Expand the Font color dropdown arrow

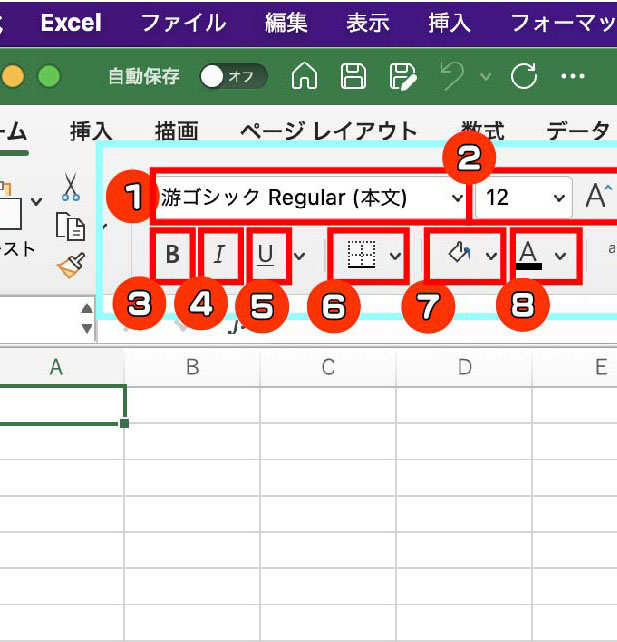(x=560, y=256)
